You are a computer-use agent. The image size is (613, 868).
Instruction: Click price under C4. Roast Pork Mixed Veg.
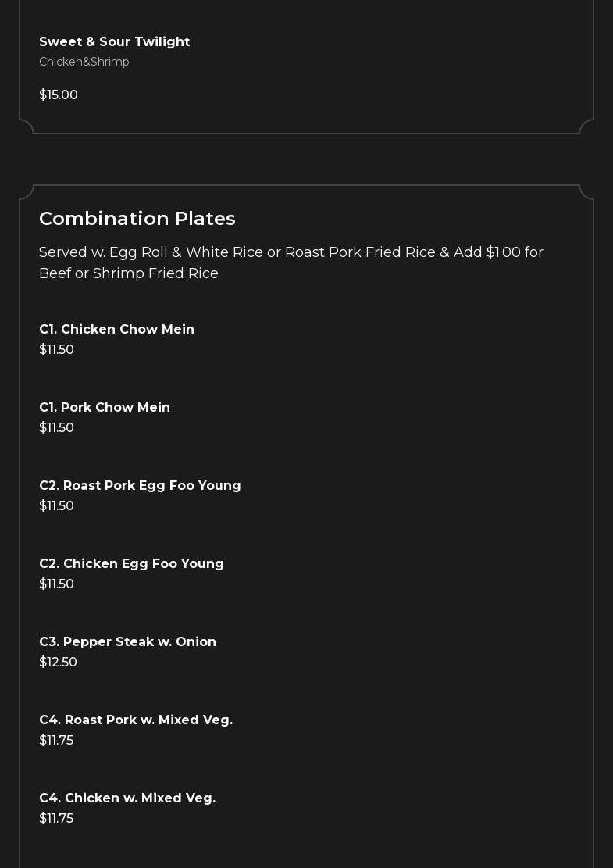pyautogui.click(x=56, y=740)
